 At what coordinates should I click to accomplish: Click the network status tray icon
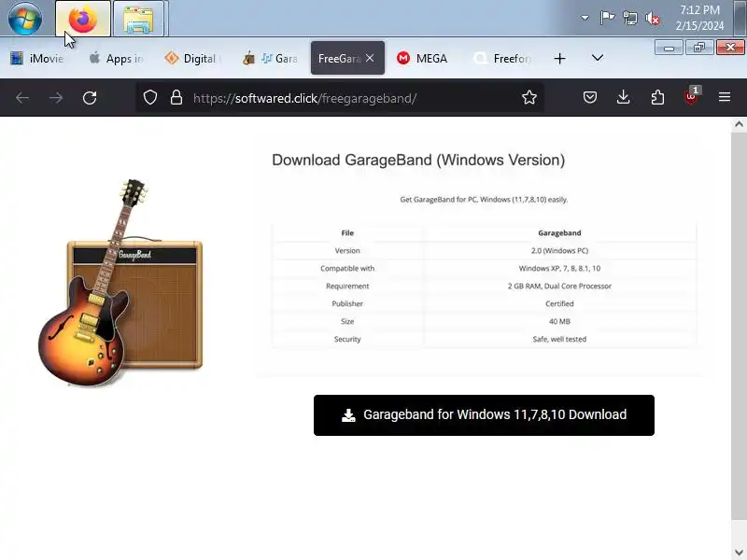[x=629, y=18]
